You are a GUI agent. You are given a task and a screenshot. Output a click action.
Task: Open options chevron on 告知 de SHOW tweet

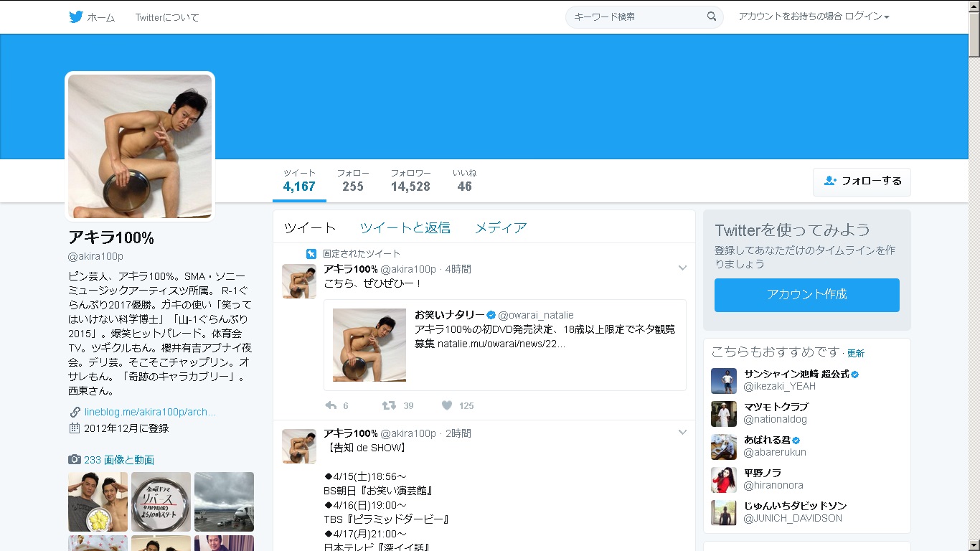(x=682, y=433)
